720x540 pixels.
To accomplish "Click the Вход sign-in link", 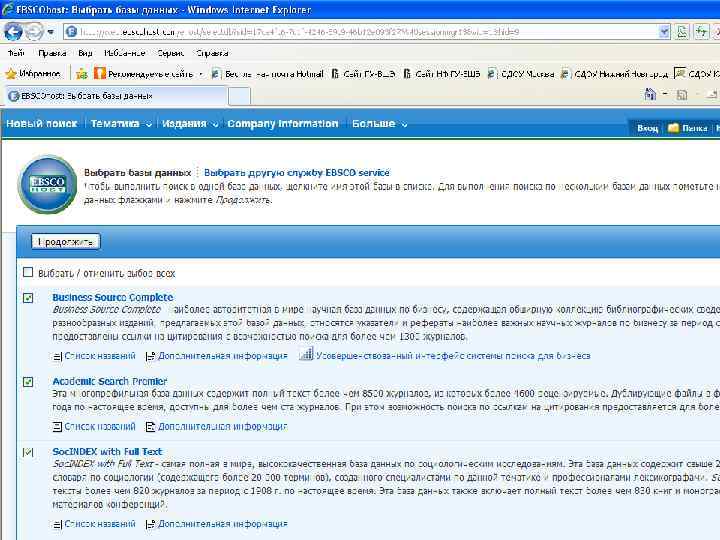I will pyautogui.click(x=647, y=128).
